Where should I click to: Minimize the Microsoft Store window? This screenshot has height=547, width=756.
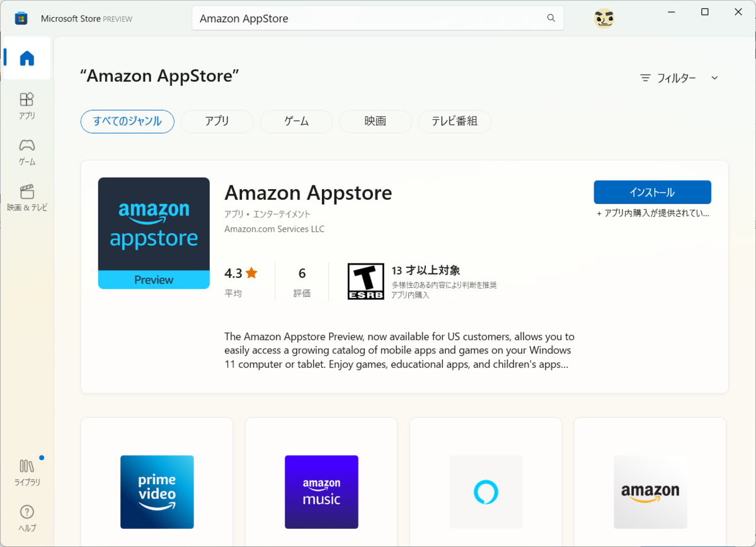pos(671,12)
